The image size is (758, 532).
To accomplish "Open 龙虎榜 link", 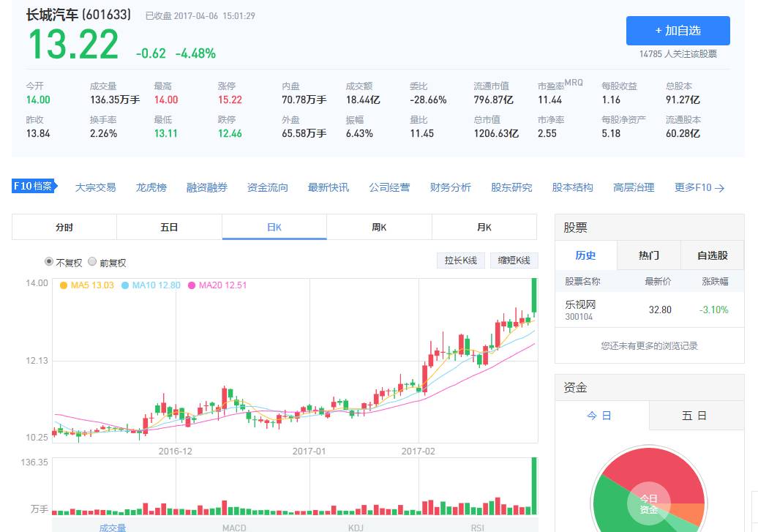I will (x=151, y=187).
